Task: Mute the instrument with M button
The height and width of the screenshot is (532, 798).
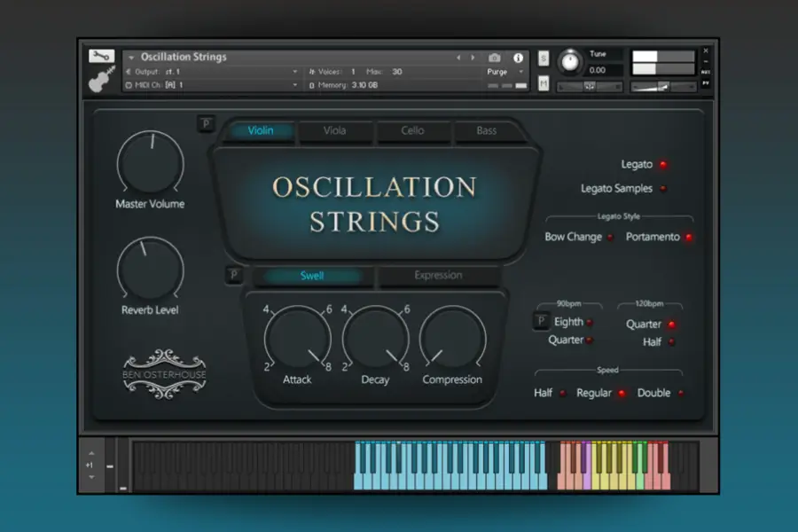Action: pos(544,83)
